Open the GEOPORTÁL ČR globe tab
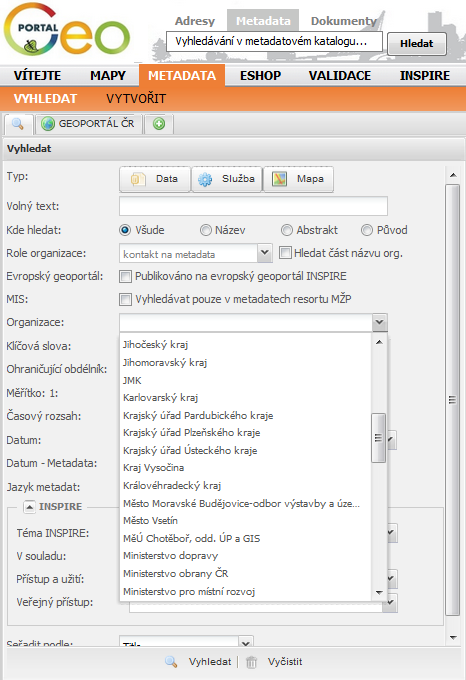466x680 pixels. (x=88, y=124)
